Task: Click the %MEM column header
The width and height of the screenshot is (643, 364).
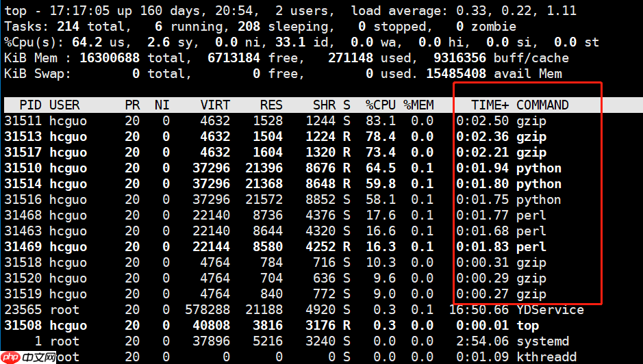Action: coord(418,105)
